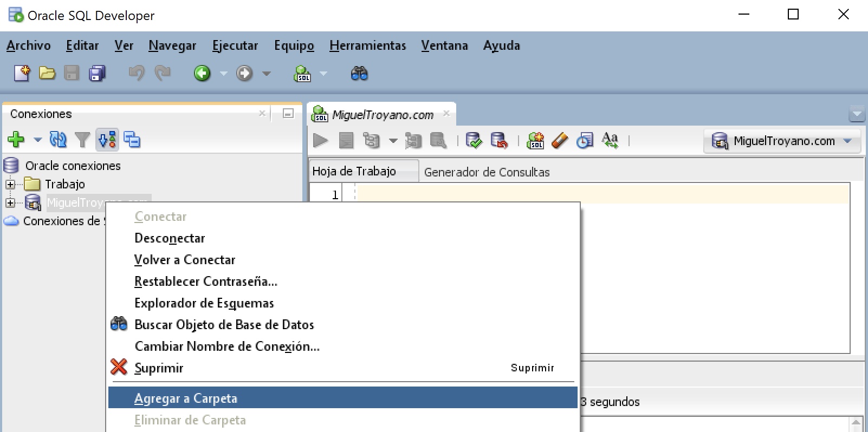Open the SQL worksheet connection dropdown arrow
868x432 pixels.
tap(323, 74)
